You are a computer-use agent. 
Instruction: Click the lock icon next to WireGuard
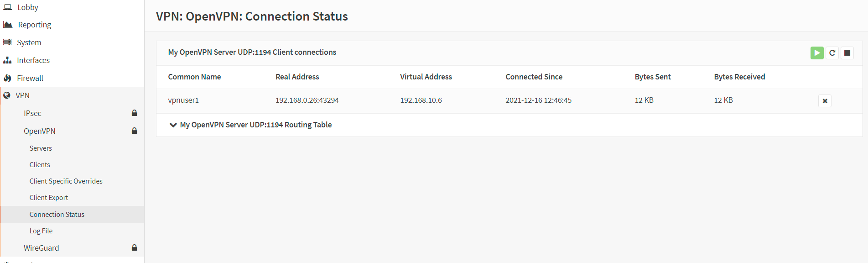pos(135,247)
